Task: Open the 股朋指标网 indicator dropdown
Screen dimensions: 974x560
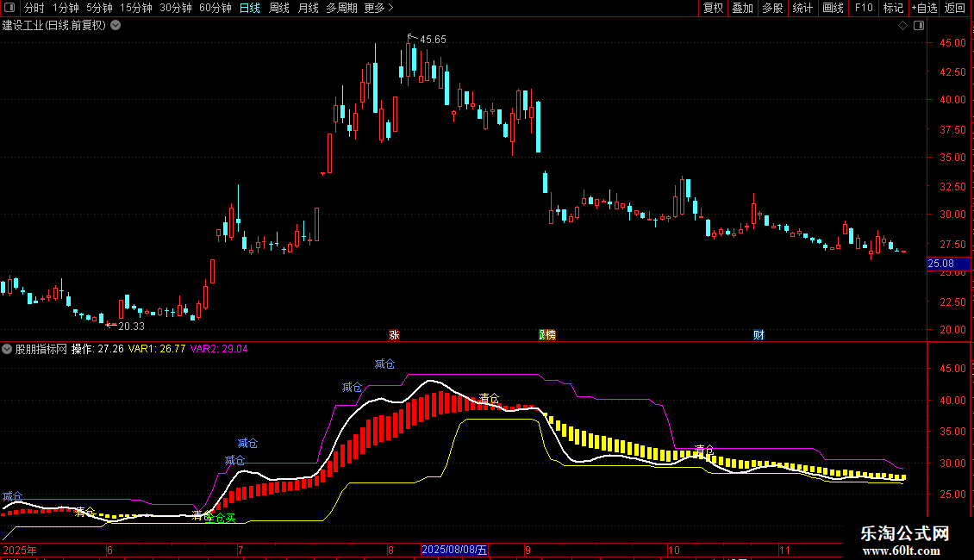Action: pos(7,349)
